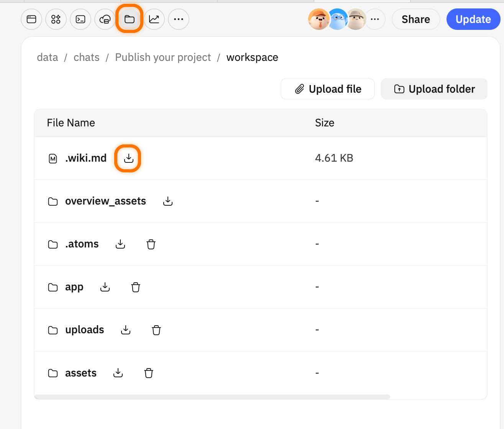504x429 pixels.
Task: Go to the chats breadcrumb
Action: (x=87, y=57)
